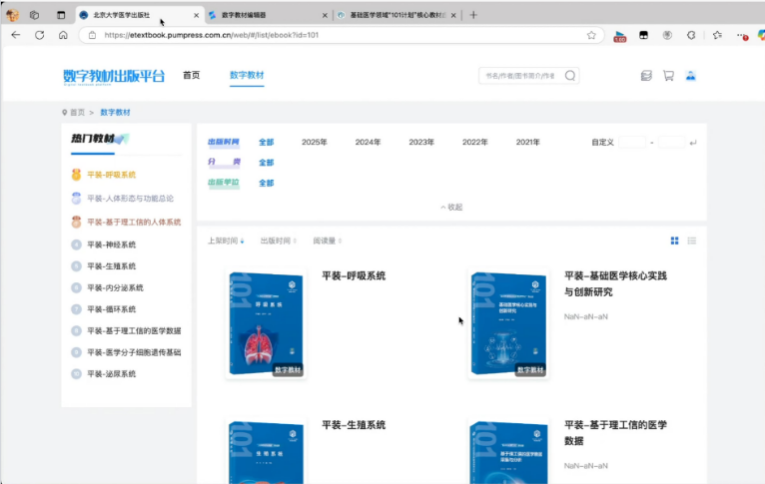
Task: Click title 平装-基于理工信的医学数据 in grid
Action: pyautogui.click(x=615, y=432)
